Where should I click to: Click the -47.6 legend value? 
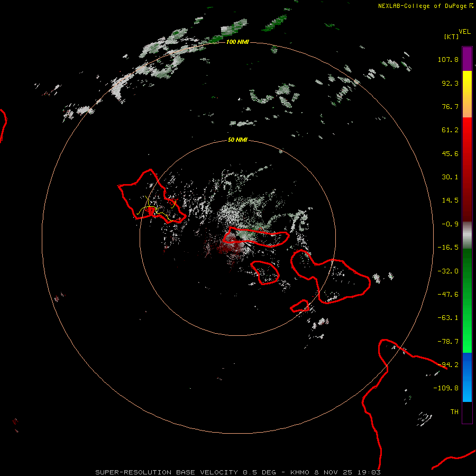pos(448,295)
